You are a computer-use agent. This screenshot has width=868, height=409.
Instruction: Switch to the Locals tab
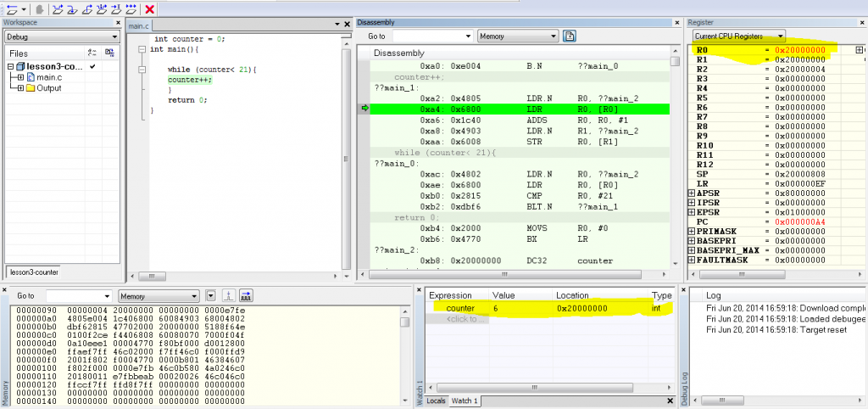click(437, 401)
